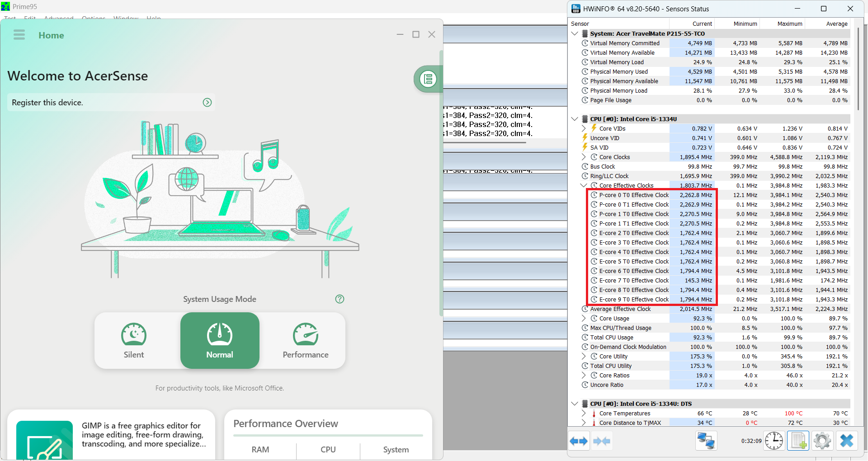The height and width of the screenshot is (461, 868).
Task: Click the Home heading in AcerSense
Action: [51, 35]
